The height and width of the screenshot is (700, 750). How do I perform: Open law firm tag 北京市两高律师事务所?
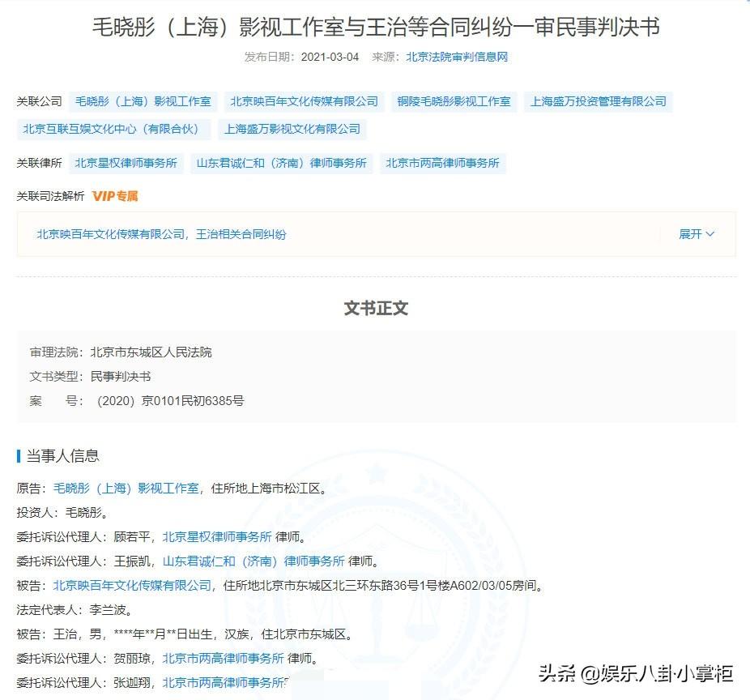443,163
